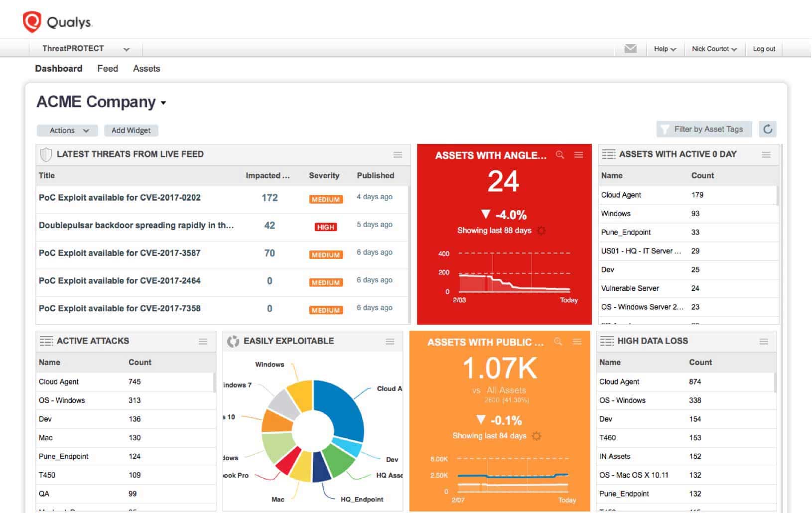Image resolution: width=812 pixels, height=513 pixels.
Task: Open the messages envelope icon
Action: click(x=631, y=48)
